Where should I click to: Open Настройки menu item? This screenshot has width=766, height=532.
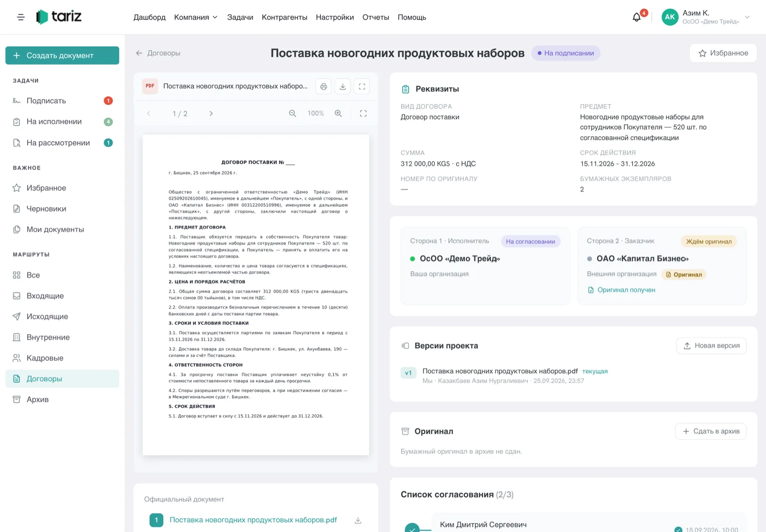(x=335, y=17)
